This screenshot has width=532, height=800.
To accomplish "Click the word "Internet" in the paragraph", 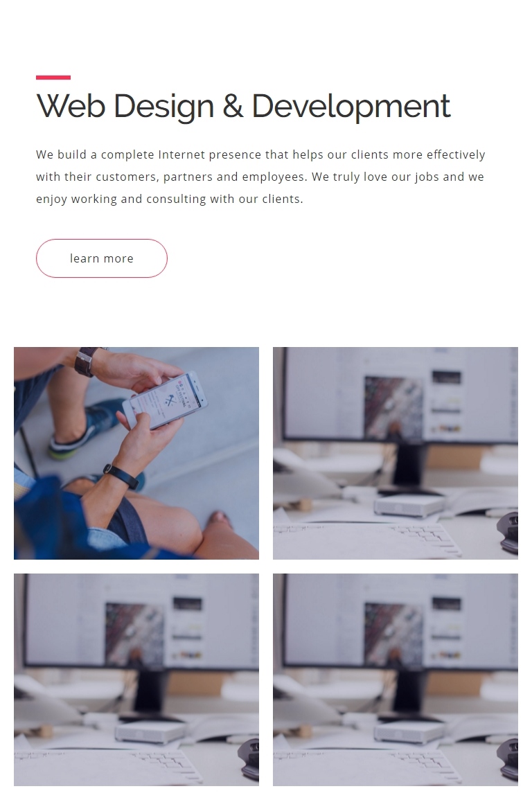I will [x=181, y=154].
